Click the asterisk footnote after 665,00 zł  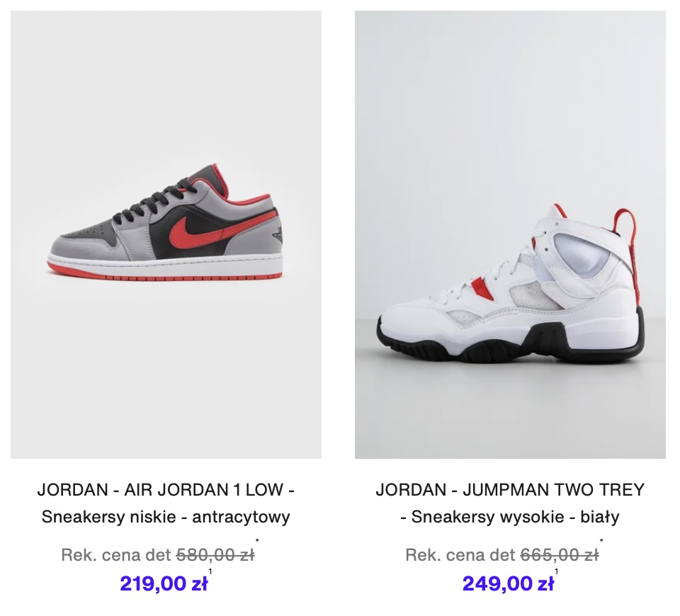click(601, 540)
